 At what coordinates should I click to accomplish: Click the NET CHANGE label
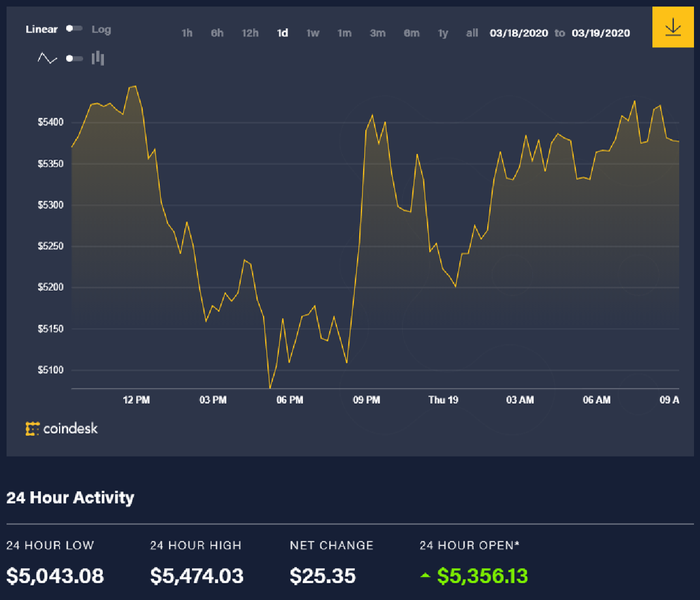point(331,545)
